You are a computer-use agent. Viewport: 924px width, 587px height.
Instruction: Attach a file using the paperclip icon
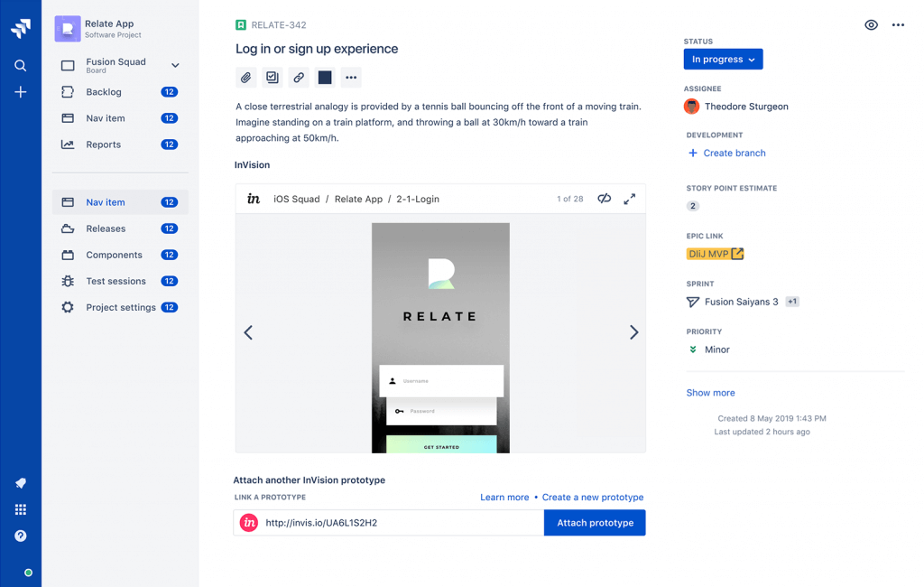pyautogui.click(x=245, y=78)
